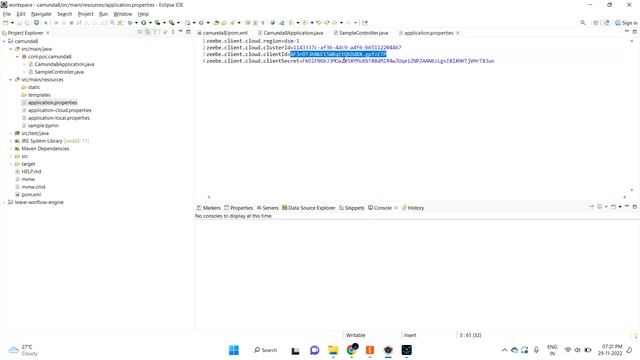Open the Edit menu

coord(21,14)
